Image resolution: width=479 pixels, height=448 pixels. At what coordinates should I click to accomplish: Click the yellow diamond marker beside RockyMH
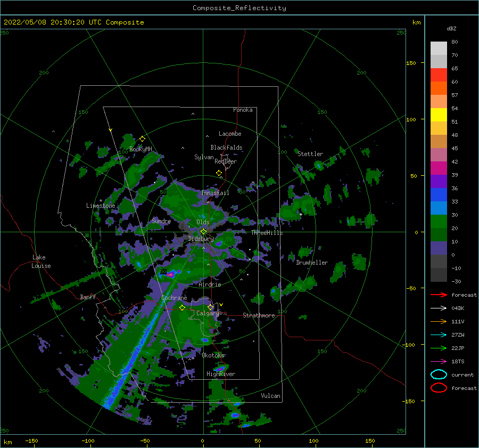click(x=142, y=139)
